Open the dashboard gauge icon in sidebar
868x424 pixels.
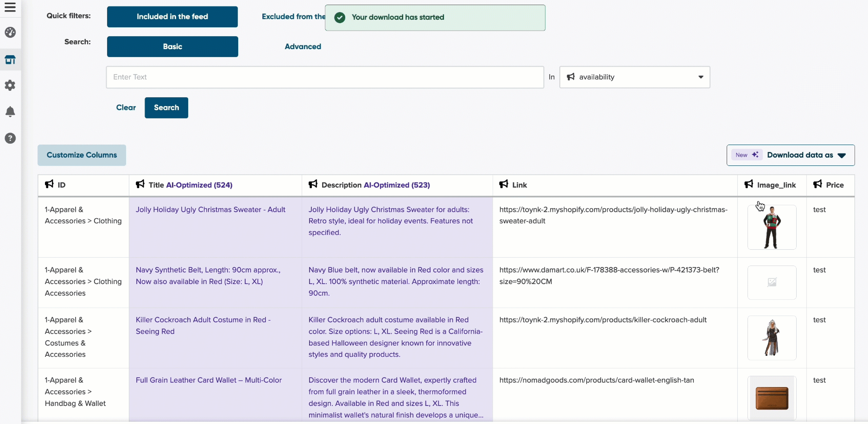tap(10, 32)
